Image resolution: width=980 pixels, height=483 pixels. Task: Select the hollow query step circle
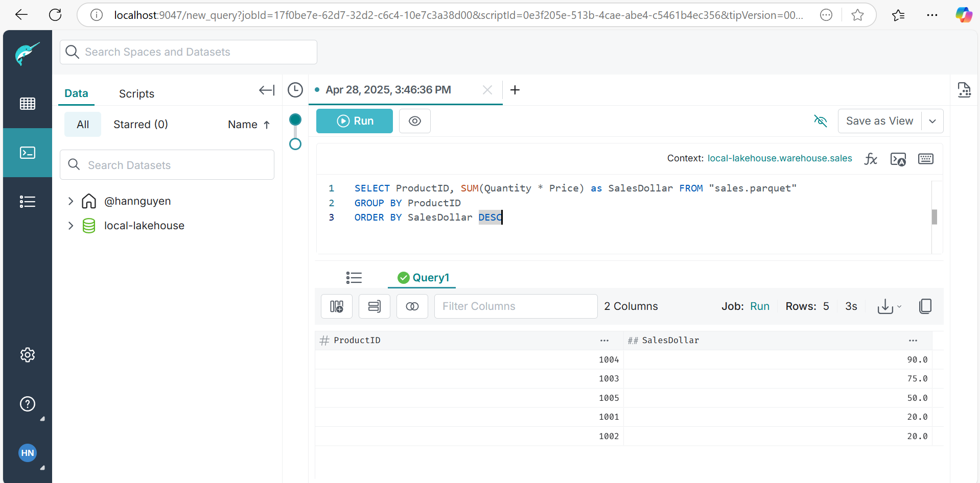click(x=295, y=144)
